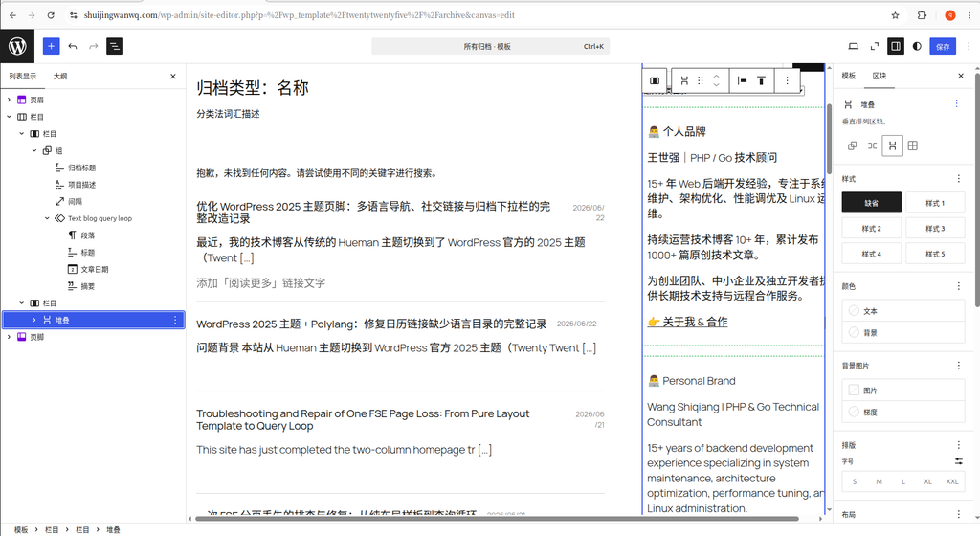Click the browser reload icon

click(51, 15)
